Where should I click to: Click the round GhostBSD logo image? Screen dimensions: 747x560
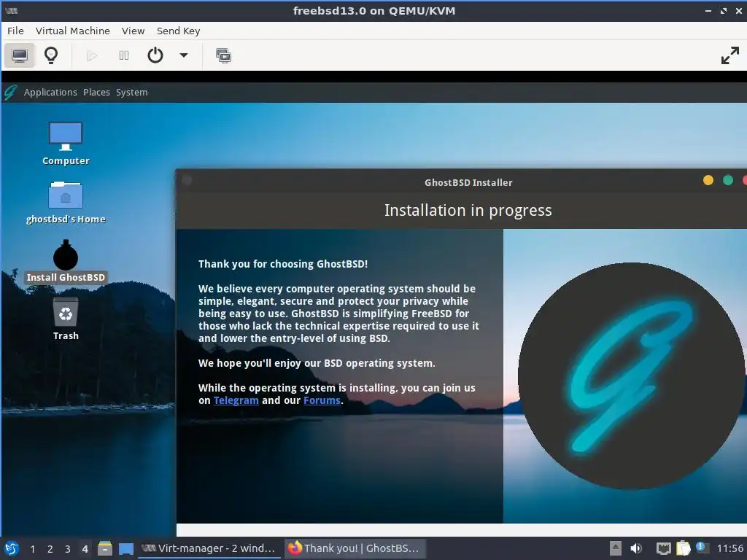click(x=631, y=376)
